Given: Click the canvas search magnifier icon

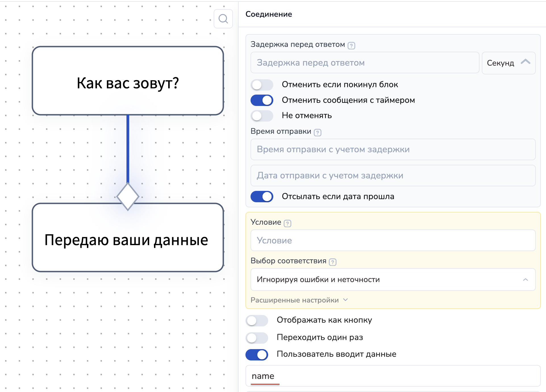Looking at the screenshot, I should (x=223, y=19).
